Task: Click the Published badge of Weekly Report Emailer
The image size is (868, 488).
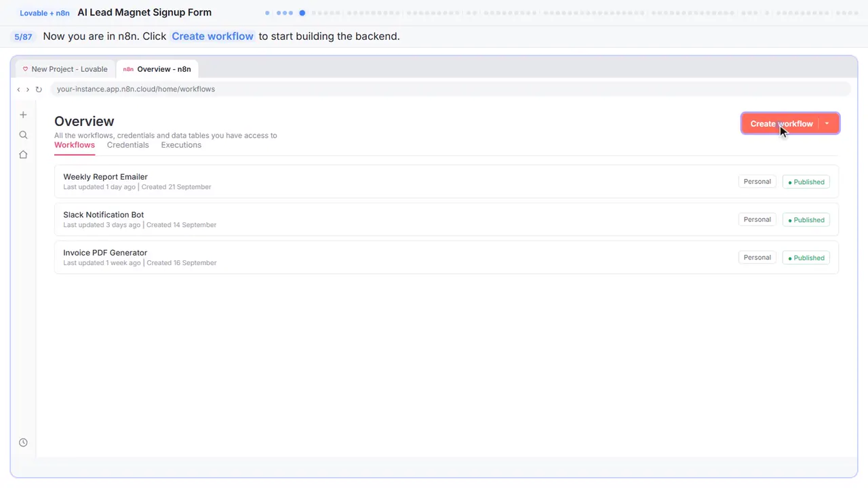Action: pyautogui.click(x=806, y=182)
